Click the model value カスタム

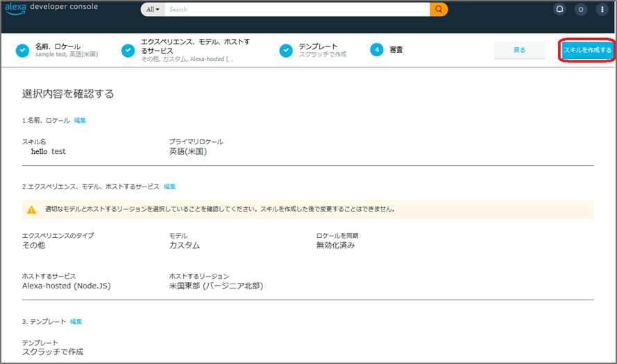coord(185,245)
